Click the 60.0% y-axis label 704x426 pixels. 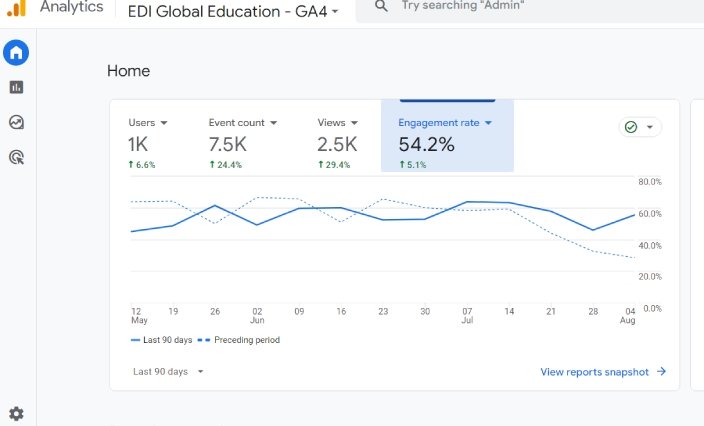[650, 213]
